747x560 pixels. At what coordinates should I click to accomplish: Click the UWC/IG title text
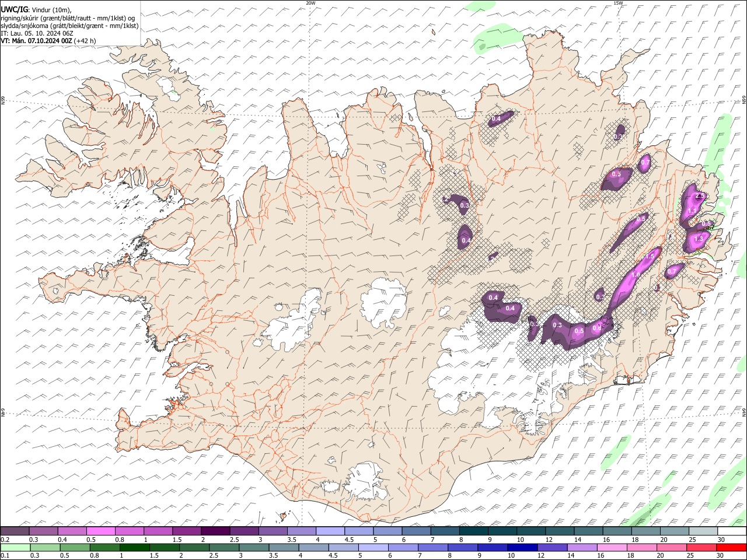coord(13,9)
